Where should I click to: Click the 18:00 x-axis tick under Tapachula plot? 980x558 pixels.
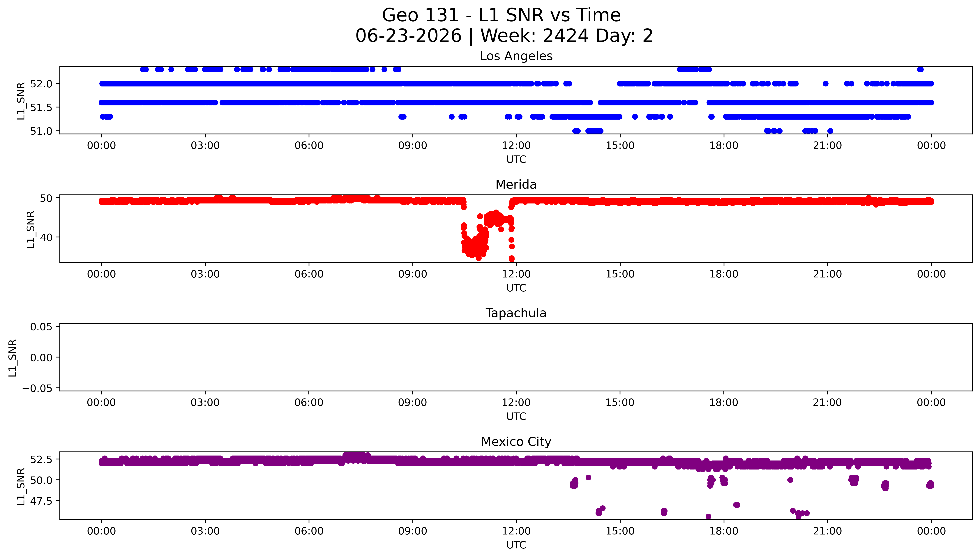[x=724, y=403]
